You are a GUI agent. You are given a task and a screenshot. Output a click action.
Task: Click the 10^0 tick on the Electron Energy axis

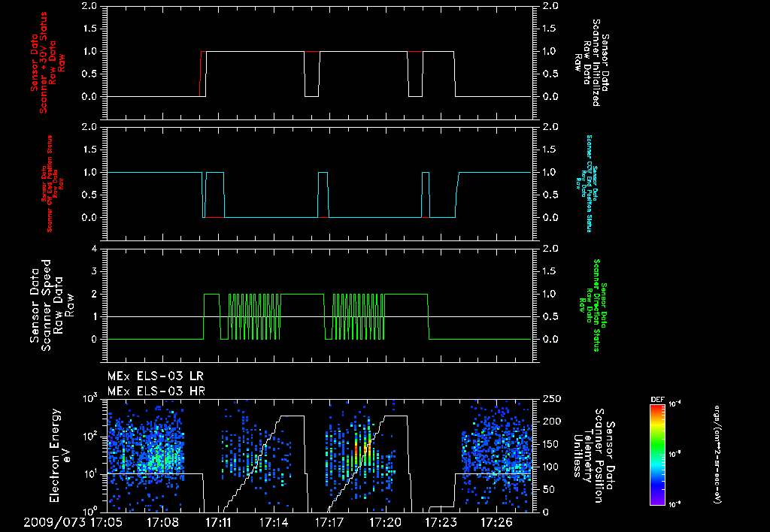click(x=89, y=510)
